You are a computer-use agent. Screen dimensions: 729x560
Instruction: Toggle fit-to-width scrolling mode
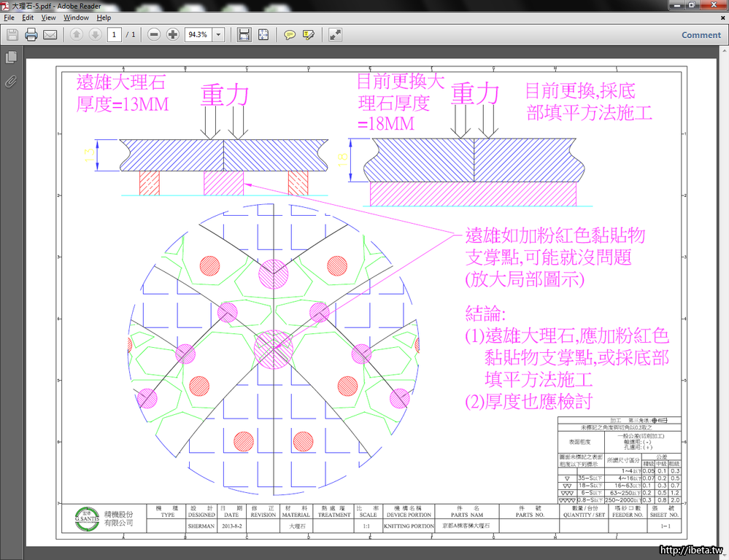click(244, 34)
